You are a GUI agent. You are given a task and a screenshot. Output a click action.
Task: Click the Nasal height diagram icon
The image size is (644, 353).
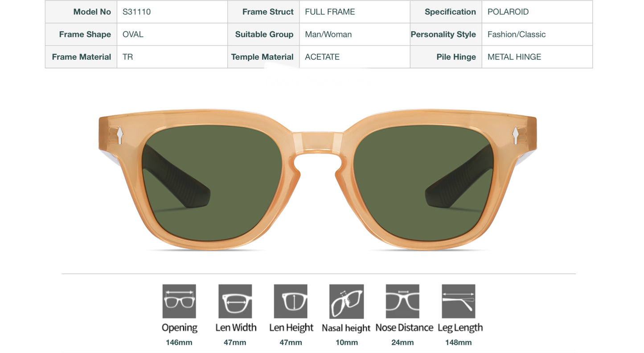pos(346,301)
